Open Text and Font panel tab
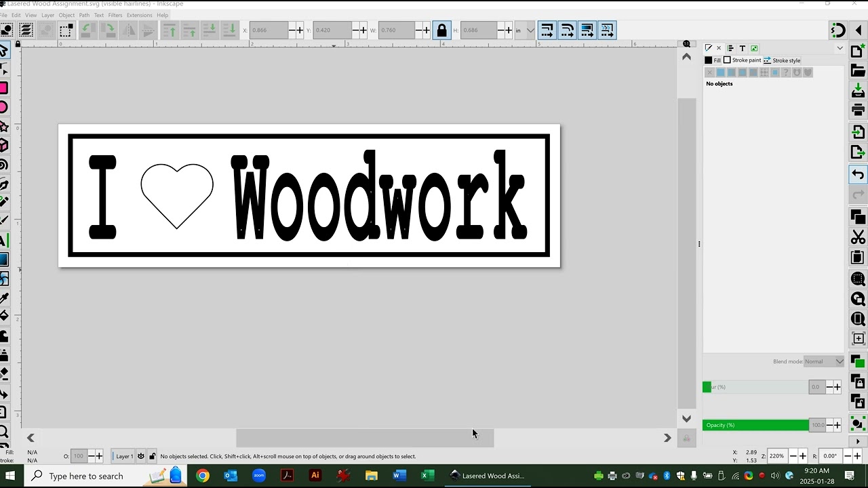This screenshot has height=488, width=868. [743, 48]
